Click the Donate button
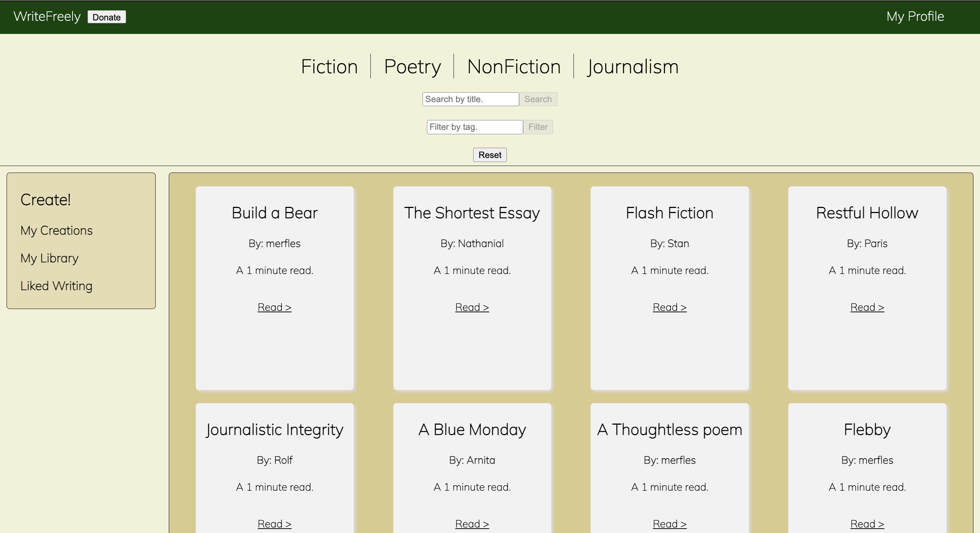This screenshot has width=980, height=533. [106, 17]
